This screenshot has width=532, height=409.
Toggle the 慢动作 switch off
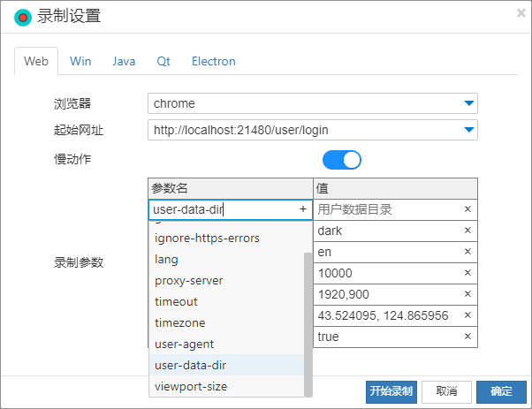tap(342, 159)
